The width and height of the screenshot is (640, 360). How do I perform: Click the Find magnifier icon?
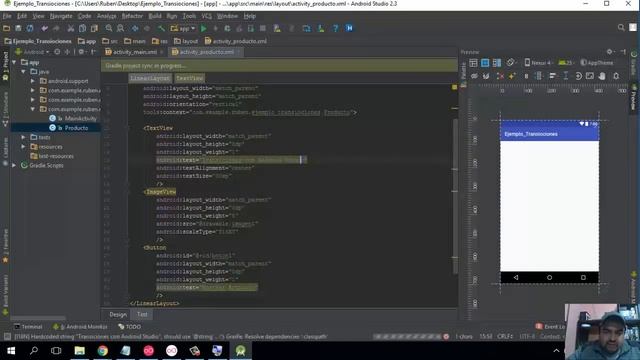tap(109, 28)
